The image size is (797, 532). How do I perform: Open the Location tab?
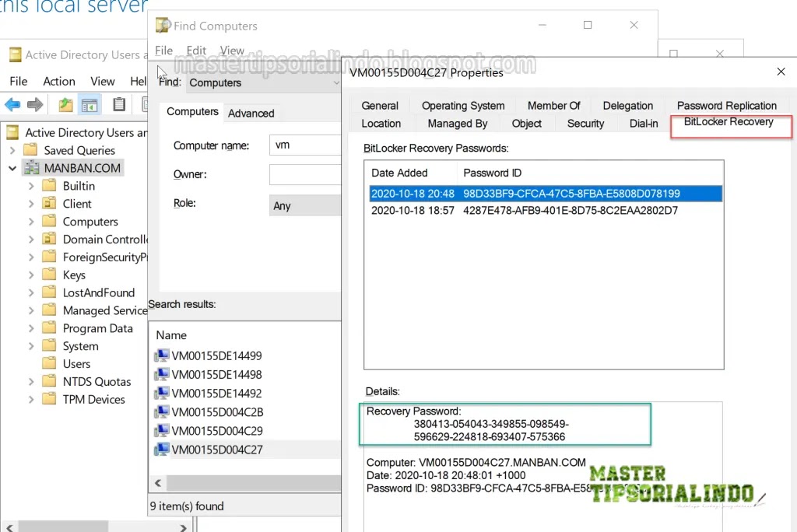coord(381,124)
